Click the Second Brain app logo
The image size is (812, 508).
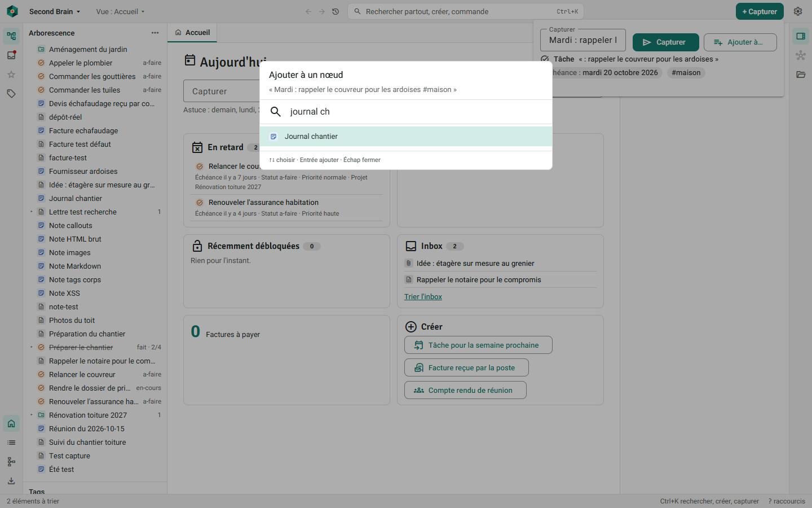[12, 11]
